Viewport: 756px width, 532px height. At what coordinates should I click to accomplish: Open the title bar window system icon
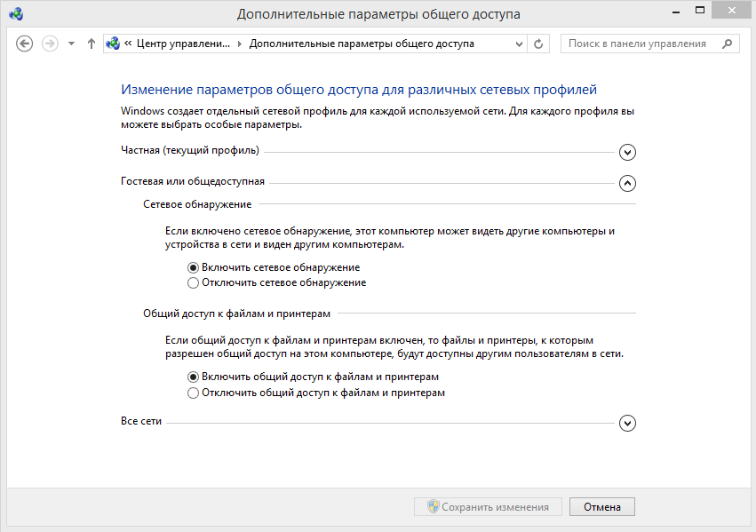tap(16, 13)
